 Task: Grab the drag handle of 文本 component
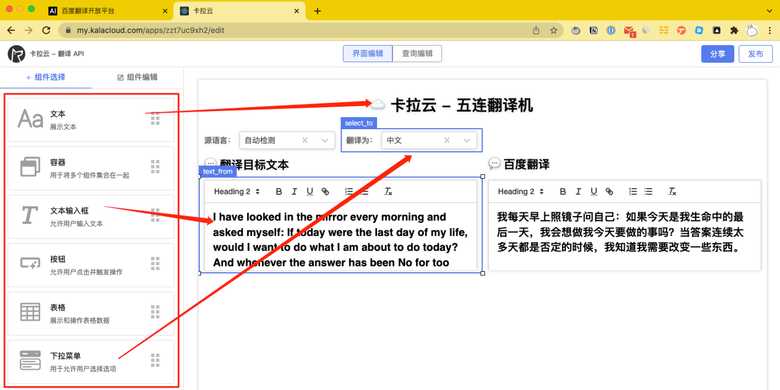pyautogui.click(x=155, y=118)
